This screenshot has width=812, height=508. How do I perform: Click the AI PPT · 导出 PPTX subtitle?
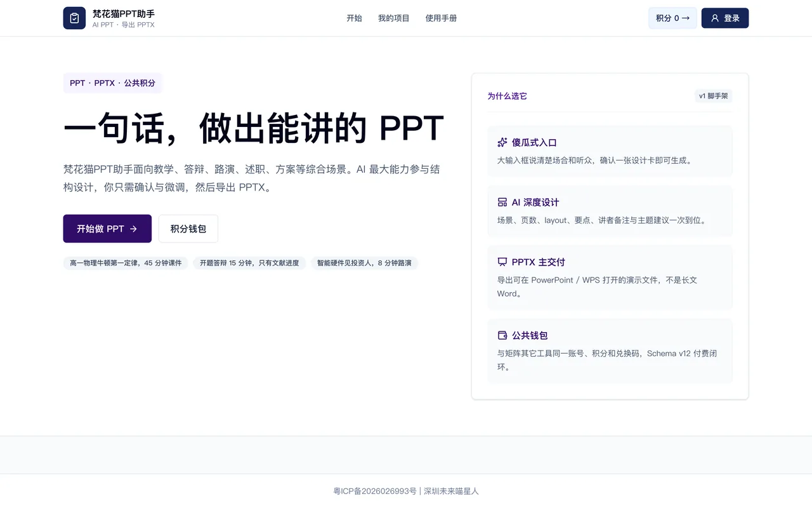124,25
